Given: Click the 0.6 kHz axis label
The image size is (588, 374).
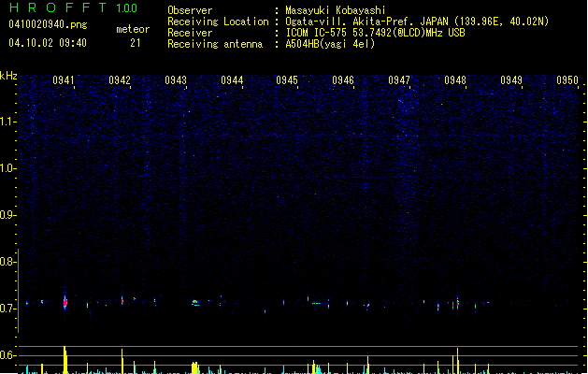Looking at the screenshot, I should click(x=7, y=355).
